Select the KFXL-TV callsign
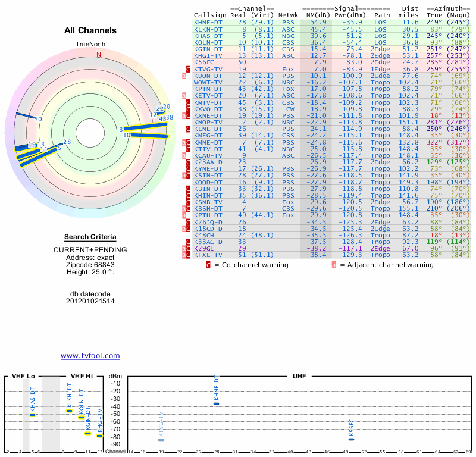The image size is (476, 457). 208,255
